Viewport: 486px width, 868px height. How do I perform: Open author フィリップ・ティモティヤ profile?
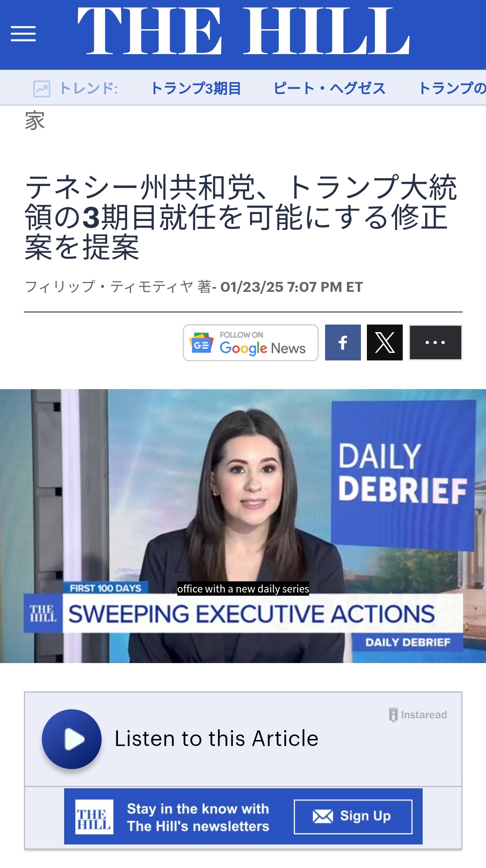[109, 287]
